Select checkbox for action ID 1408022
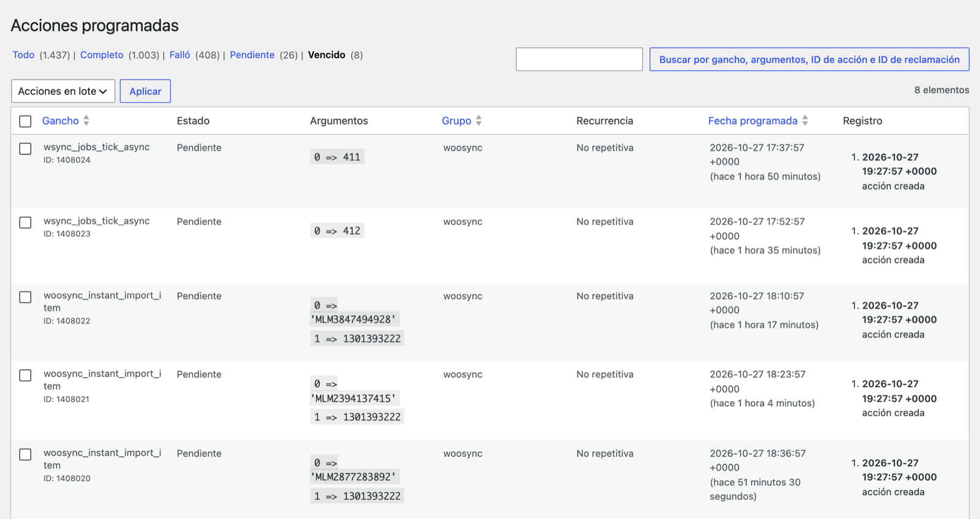980x519 pixels. coord(25,297)
